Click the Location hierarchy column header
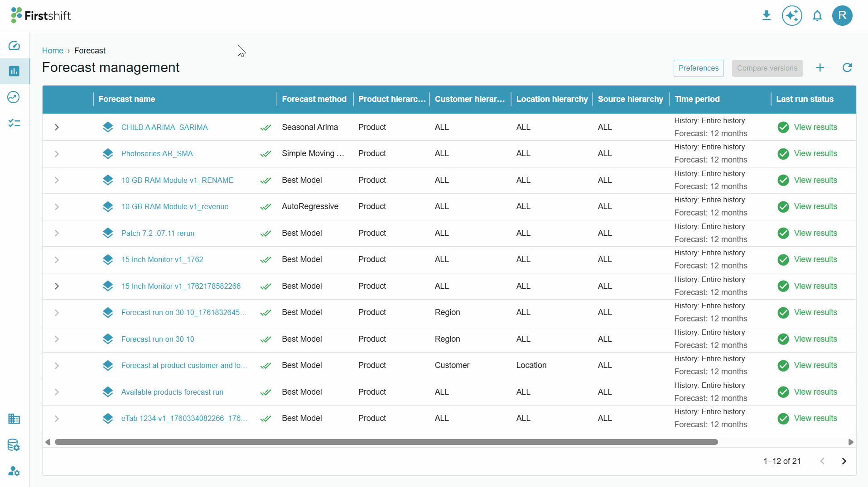The height and width of the screenshot is (487, 868). pyautogui.click(x=552, y=99)
